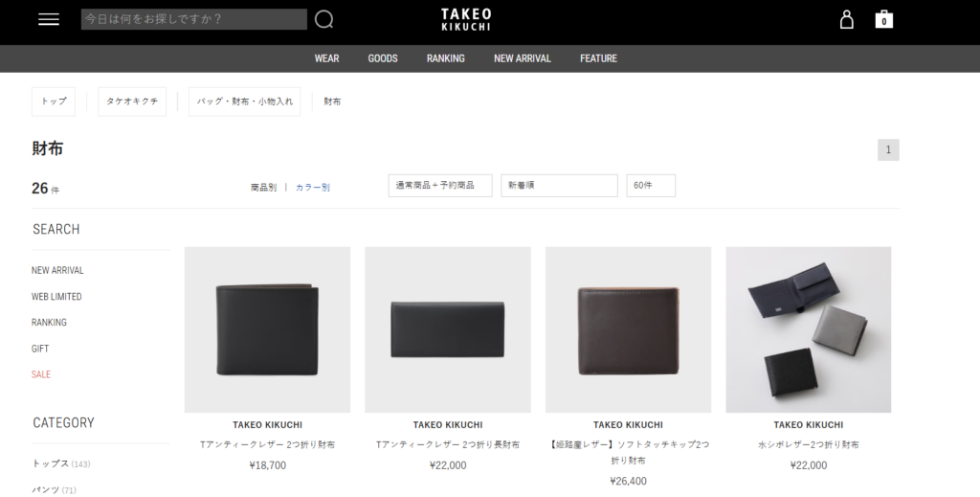Open the WEAR navigation menu
Image resolution: width=980 pixels, height=497 pixels.
click(326, 58)
